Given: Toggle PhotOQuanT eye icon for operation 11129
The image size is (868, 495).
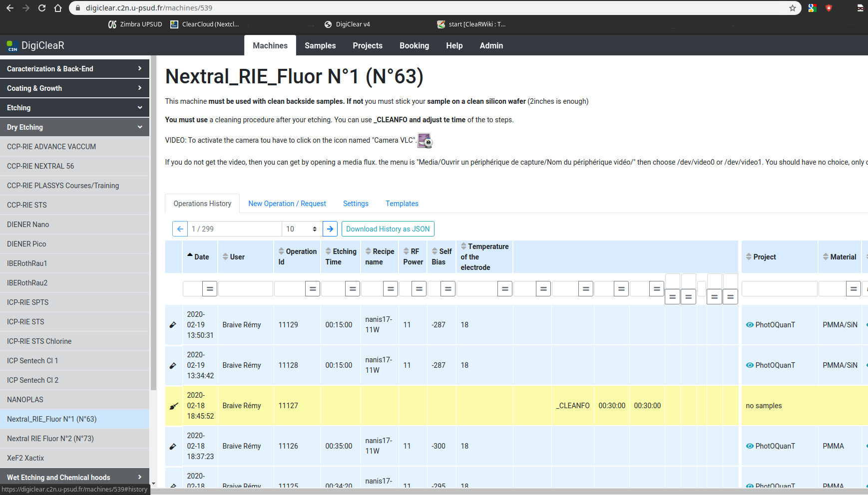Looking at the screenshot, I should tap(749, 325).
